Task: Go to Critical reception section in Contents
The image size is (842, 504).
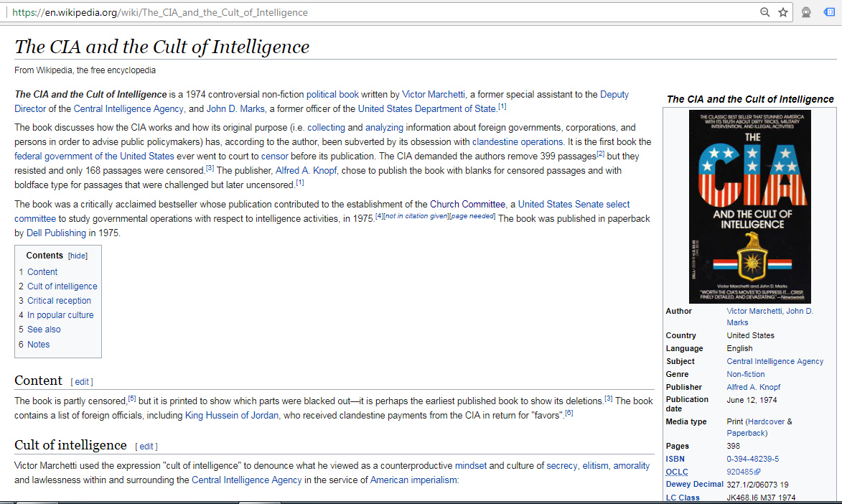Action: (x=59, y=301)
